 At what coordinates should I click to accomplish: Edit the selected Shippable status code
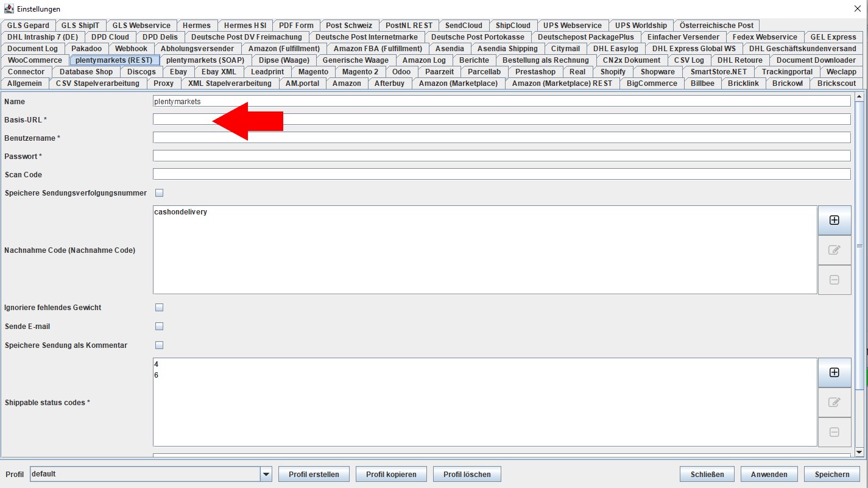834,402
